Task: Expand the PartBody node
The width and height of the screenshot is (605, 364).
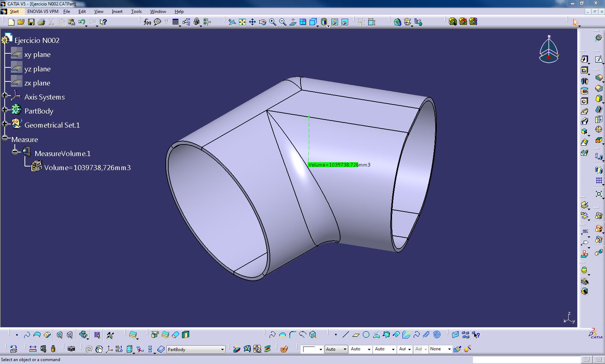Action: pos(5,109)
